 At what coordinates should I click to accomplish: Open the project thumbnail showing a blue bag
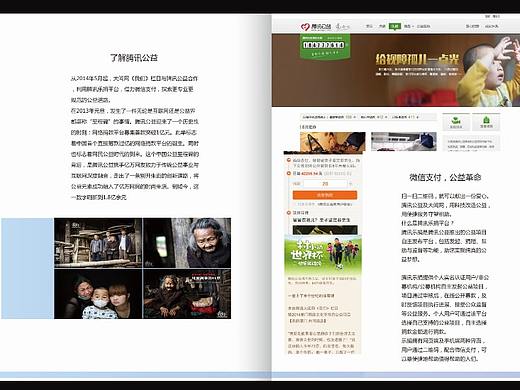click(404, 141)
